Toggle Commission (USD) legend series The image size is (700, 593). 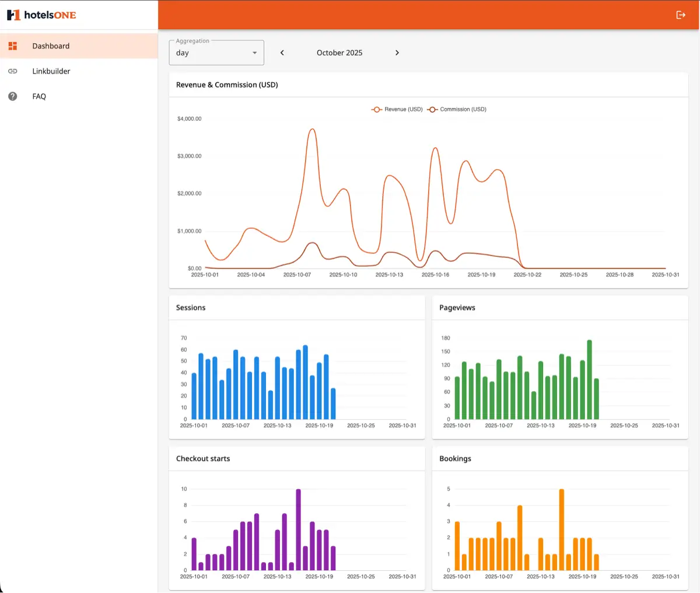pos(457,109)
